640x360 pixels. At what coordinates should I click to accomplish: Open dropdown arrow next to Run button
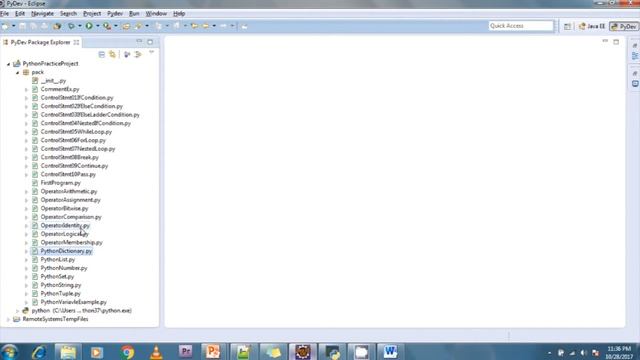pyautogui.click(x=98, y=26)
